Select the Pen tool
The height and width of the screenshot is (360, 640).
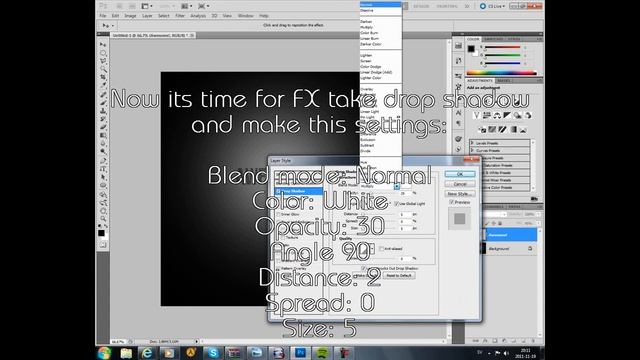coord(103,161)
